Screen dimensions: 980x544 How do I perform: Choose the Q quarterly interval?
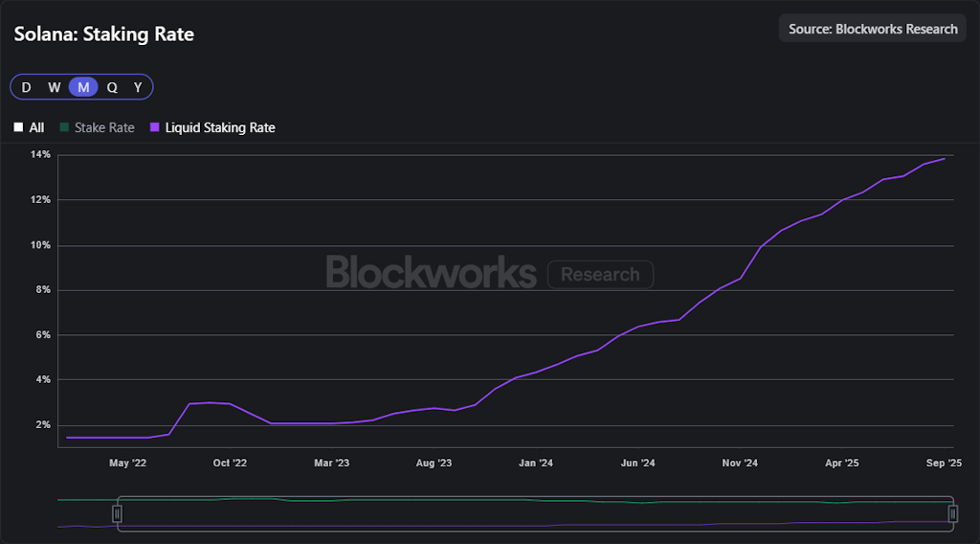pyautogui.click(x=112, y=87)
